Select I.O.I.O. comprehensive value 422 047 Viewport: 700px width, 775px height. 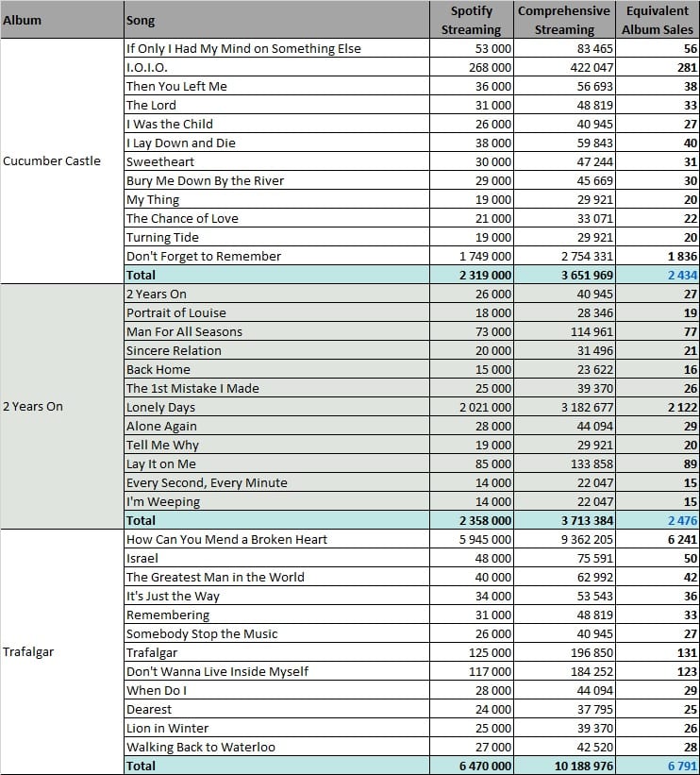tap(564, 67)
